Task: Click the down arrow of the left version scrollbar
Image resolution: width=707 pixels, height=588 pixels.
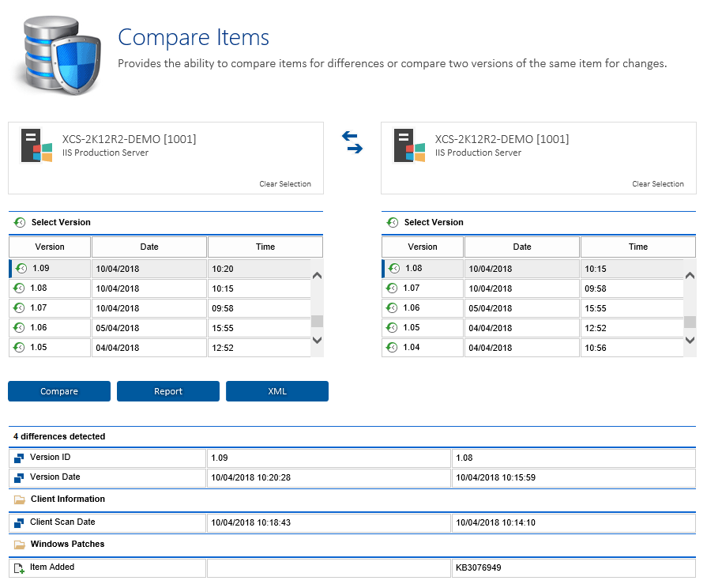Action: click(x=317, y=340)
